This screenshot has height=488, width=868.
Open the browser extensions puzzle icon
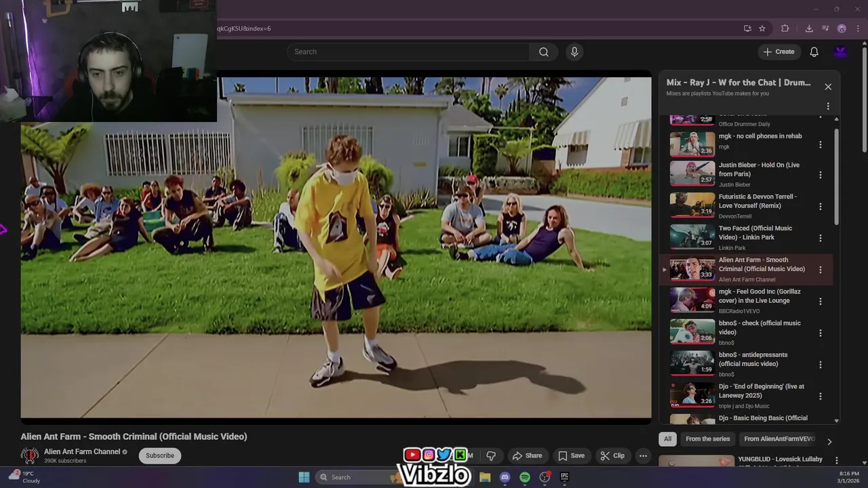[x=785, y=28]
